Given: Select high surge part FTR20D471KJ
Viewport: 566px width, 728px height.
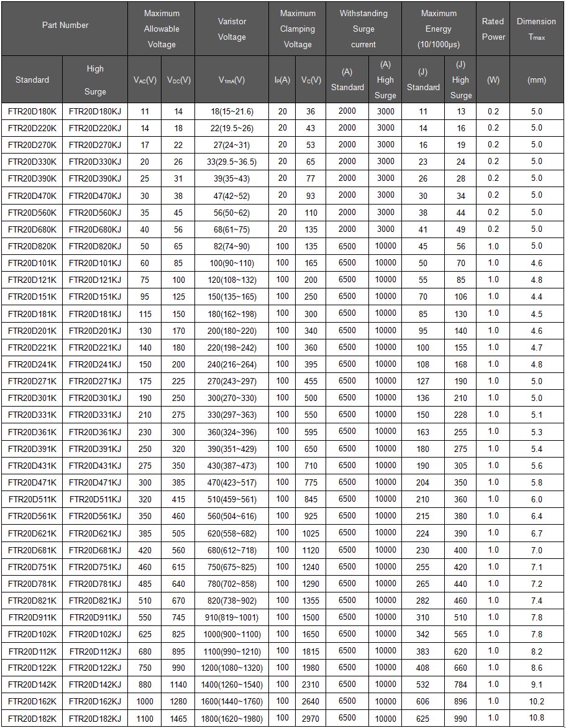Looking at the screenshot, I should pyautogui.click(x=95, y=482).
